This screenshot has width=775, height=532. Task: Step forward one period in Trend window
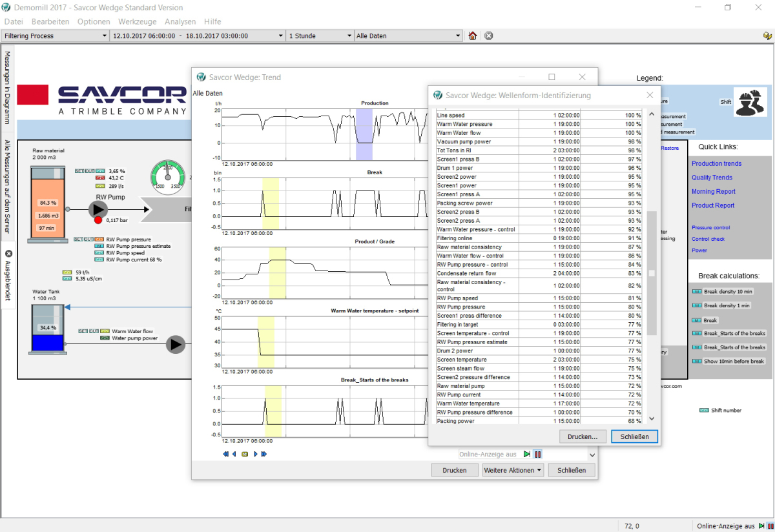pyautogui.click(x=256, y=454)
